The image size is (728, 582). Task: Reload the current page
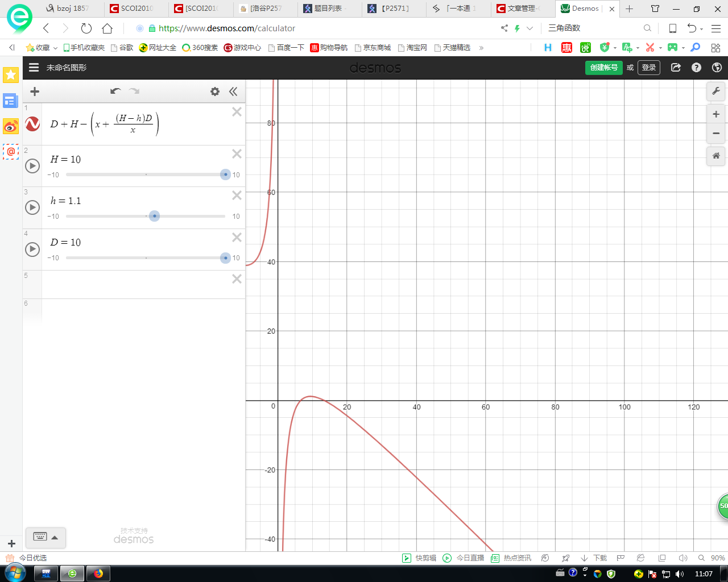[86, 28]
